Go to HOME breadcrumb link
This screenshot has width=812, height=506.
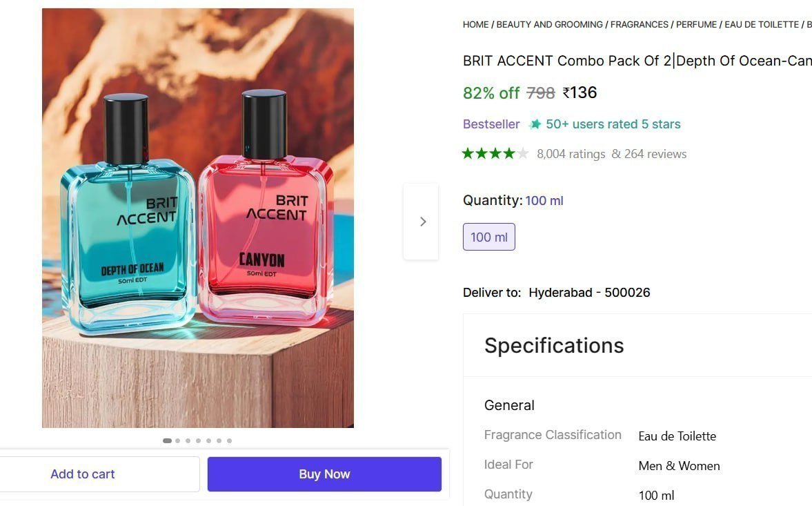(475, 24)
